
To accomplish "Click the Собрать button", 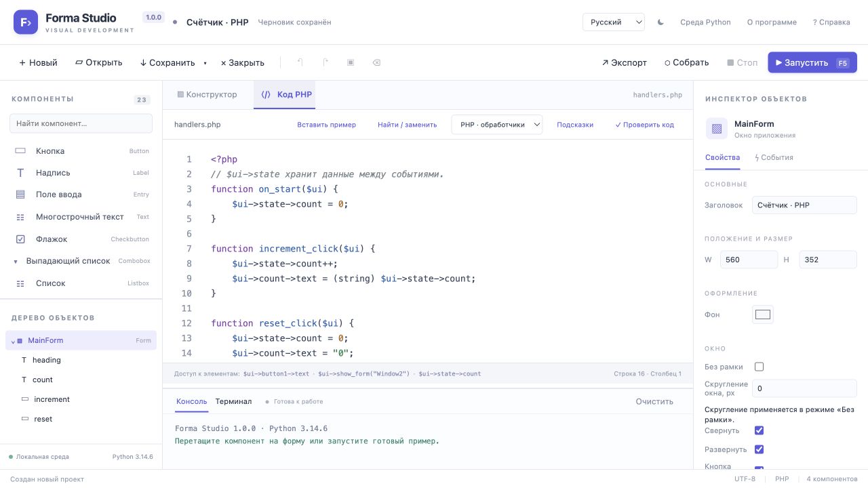I will coord(686,62).
